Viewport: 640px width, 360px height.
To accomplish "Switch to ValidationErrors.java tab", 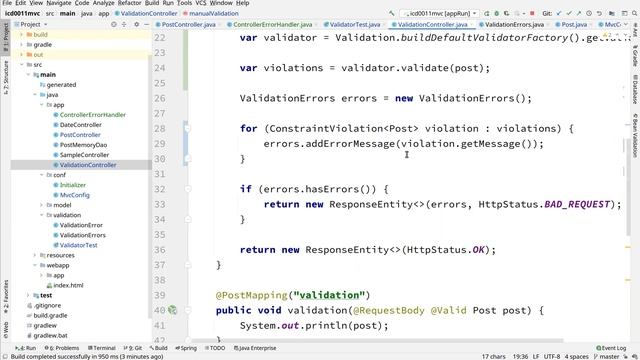I will pos(514,24).
